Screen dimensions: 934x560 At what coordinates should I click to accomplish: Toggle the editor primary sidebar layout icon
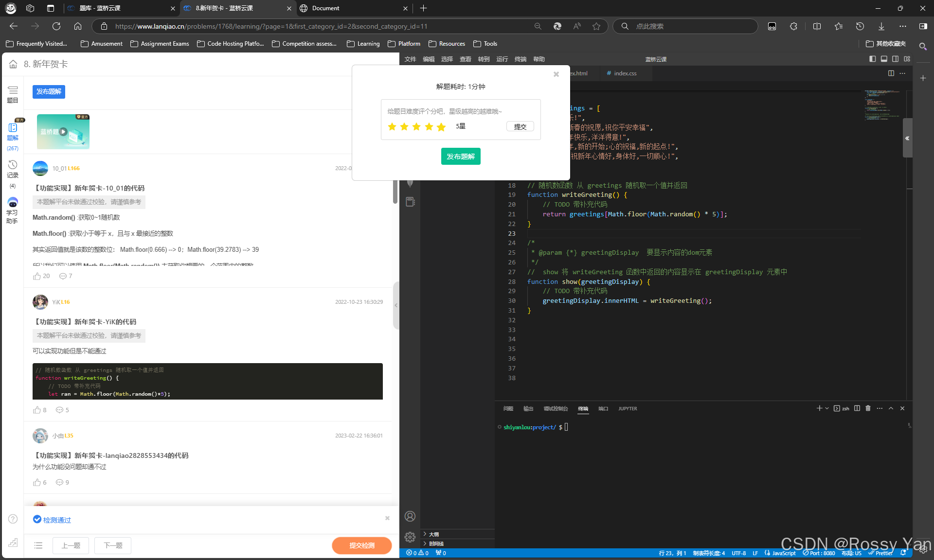click(x=873, y=59)
